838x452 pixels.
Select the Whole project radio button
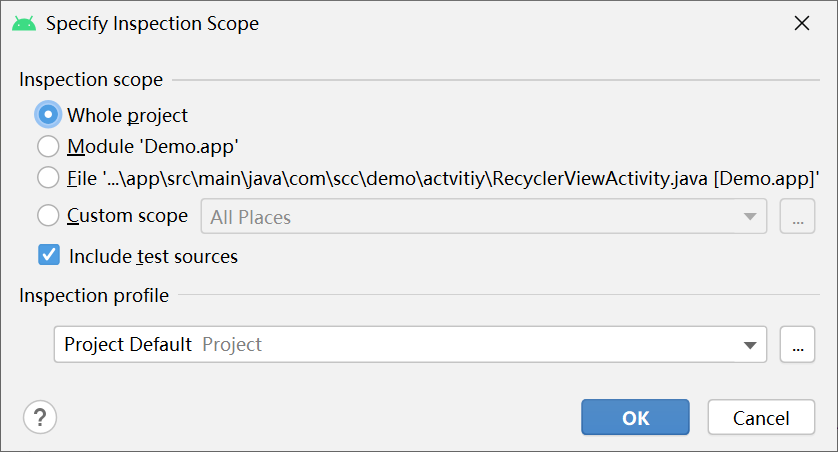(48, 115)
